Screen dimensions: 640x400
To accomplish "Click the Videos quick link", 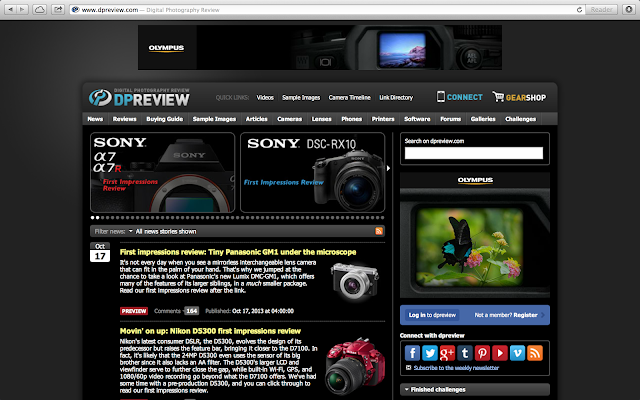I will (265, 98).
